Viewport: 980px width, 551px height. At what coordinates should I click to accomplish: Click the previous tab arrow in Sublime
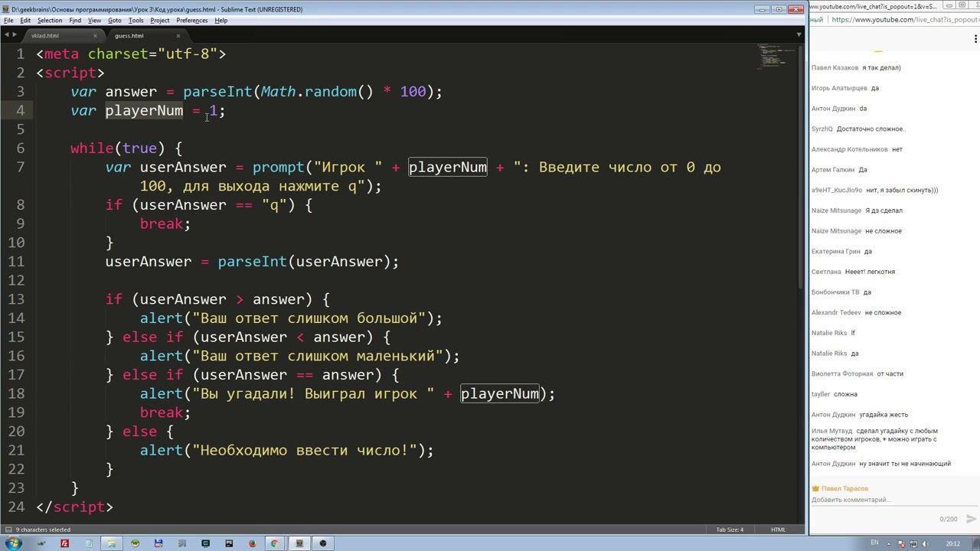[x=6, y=35]
